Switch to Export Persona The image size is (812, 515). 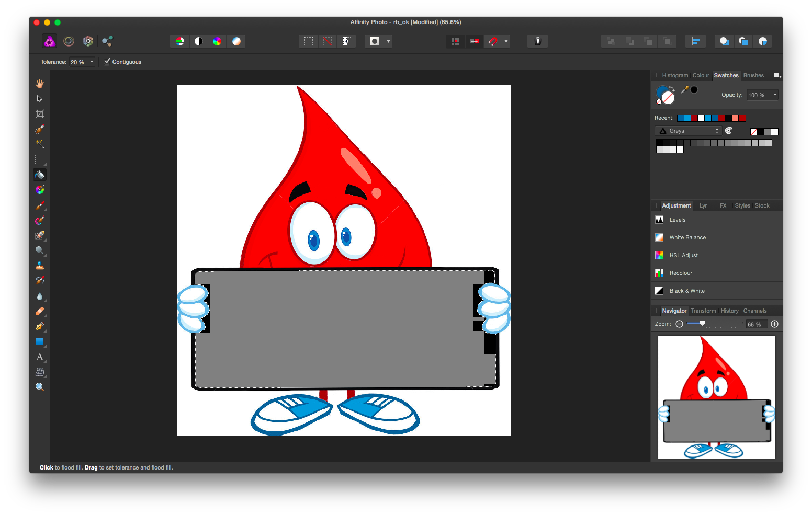tap(107, 41)
